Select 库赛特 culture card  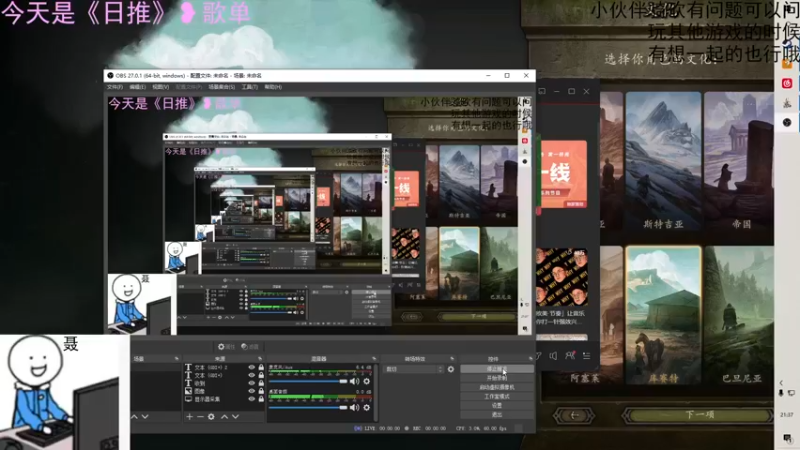tap(663, 316)
